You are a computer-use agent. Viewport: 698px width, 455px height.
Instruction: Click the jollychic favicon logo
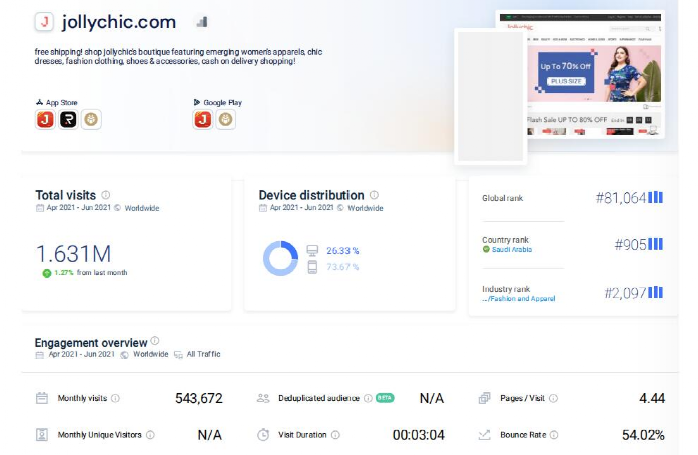pyautogui.click(x=44, y=22)
